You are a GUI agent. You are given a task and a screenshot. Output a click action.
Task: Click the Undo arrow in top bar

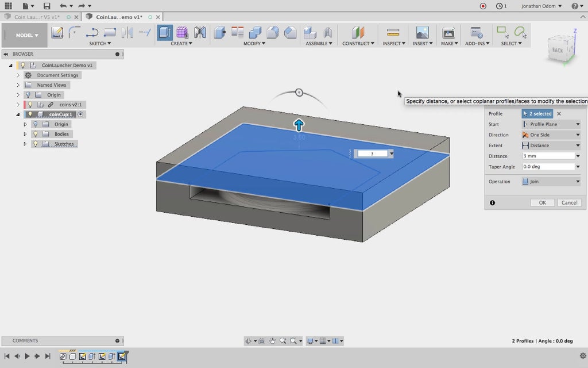pos(63,6)
